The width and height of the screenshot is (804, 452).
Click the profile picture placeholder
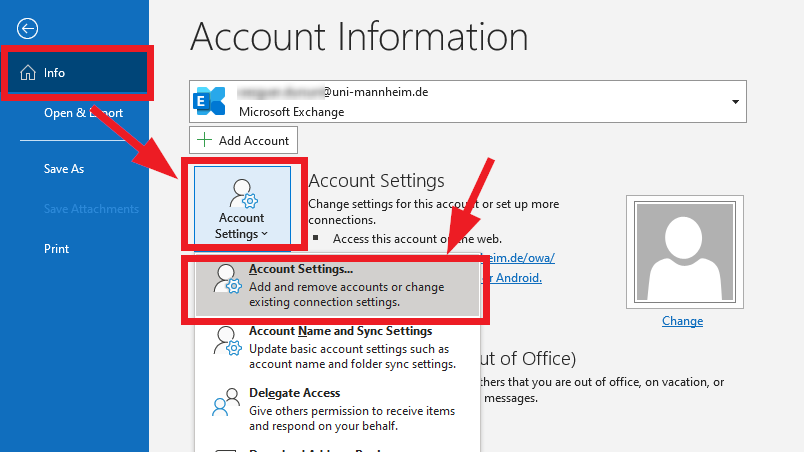[x=685, y=252]
